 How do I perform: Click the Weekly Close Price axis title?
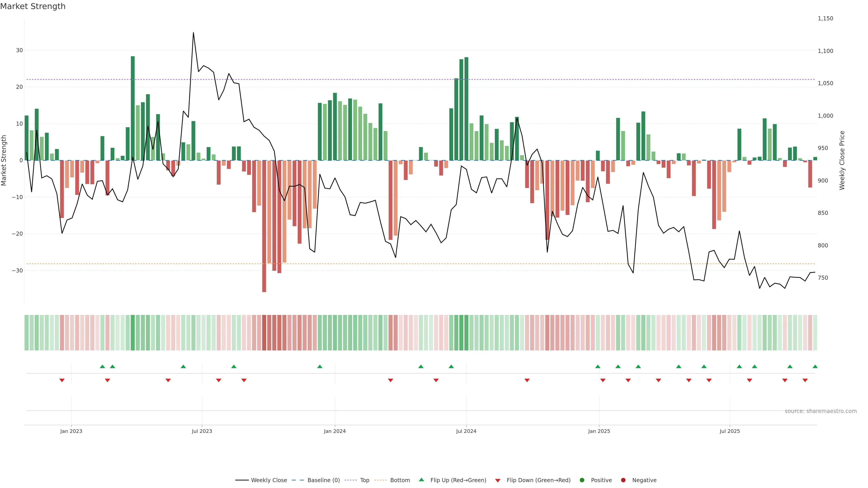coord(842,160)
